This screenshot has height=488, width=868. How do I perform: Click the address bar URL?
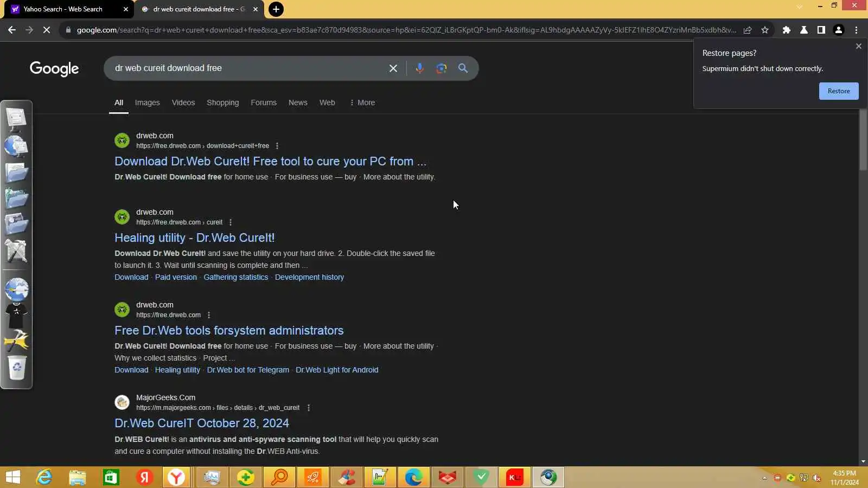point(406,30)
